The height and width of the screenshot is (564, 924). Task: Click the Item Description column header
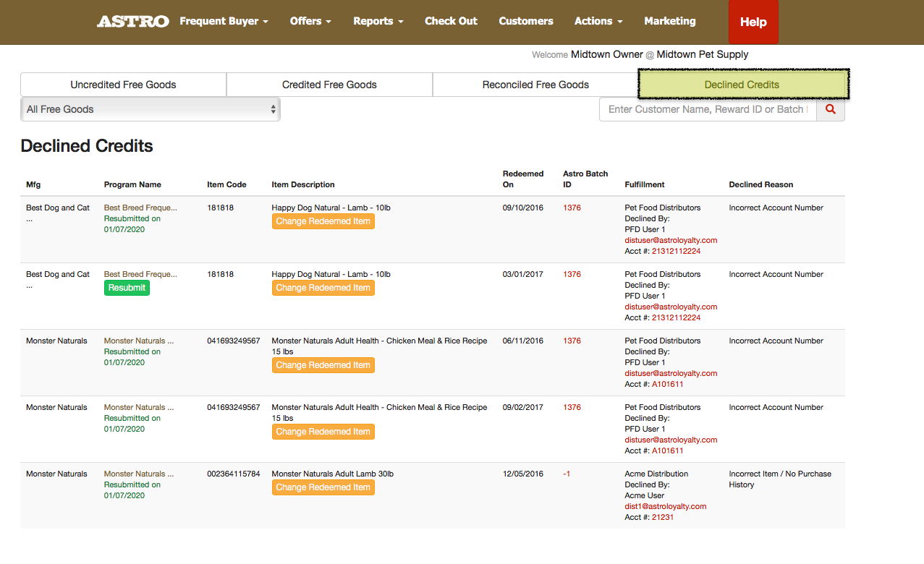pyautogui.click(x=303, y=184)
